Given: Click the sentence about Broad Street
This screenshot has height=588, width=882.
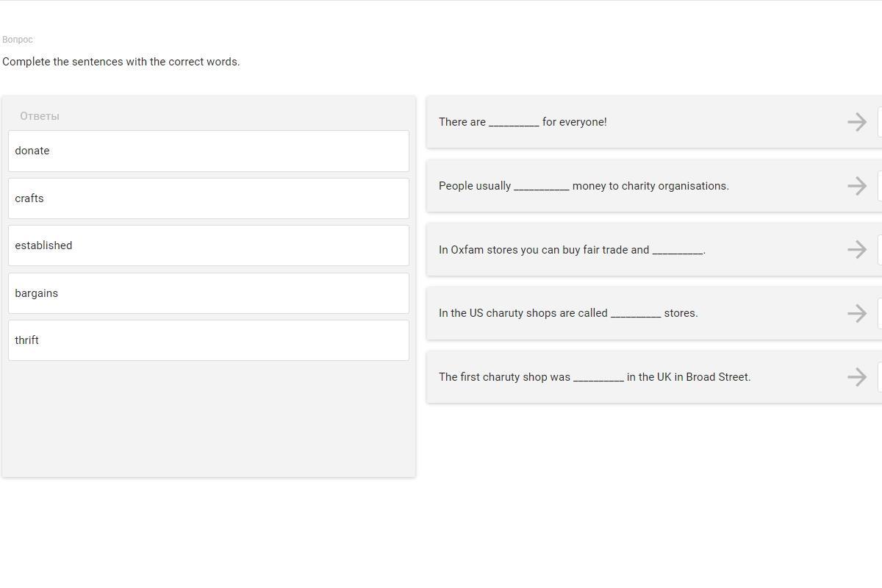Looking at the screenshot, I should pos(595,377).
